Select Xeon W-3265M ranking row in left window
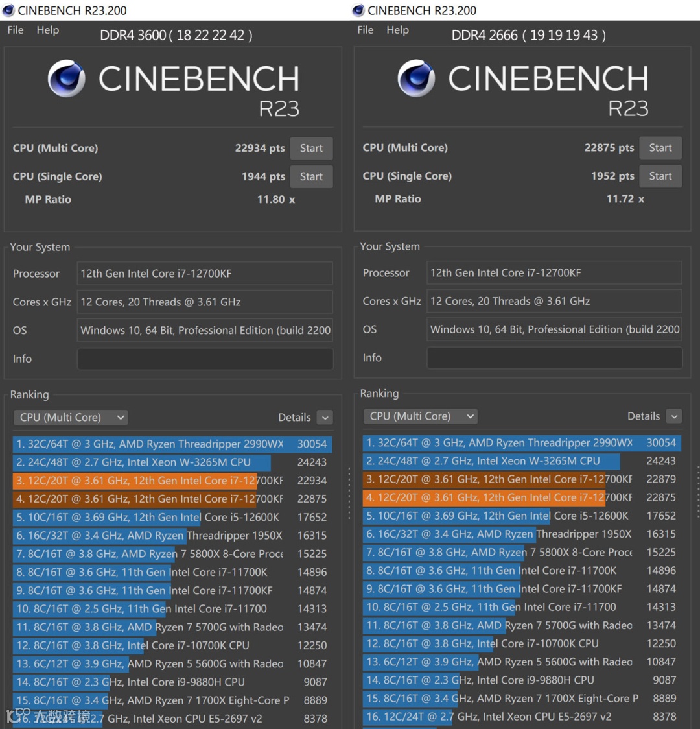 point(172,462)
